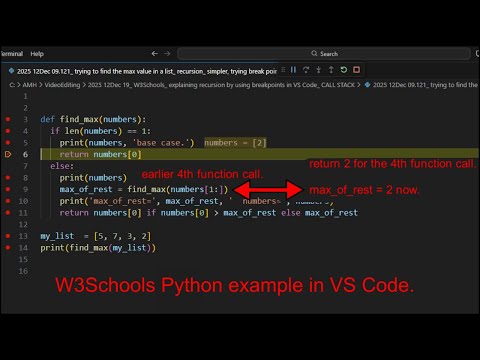Toggle the breakpoint on line 5

pyautogui.click(x=8, y=142)
